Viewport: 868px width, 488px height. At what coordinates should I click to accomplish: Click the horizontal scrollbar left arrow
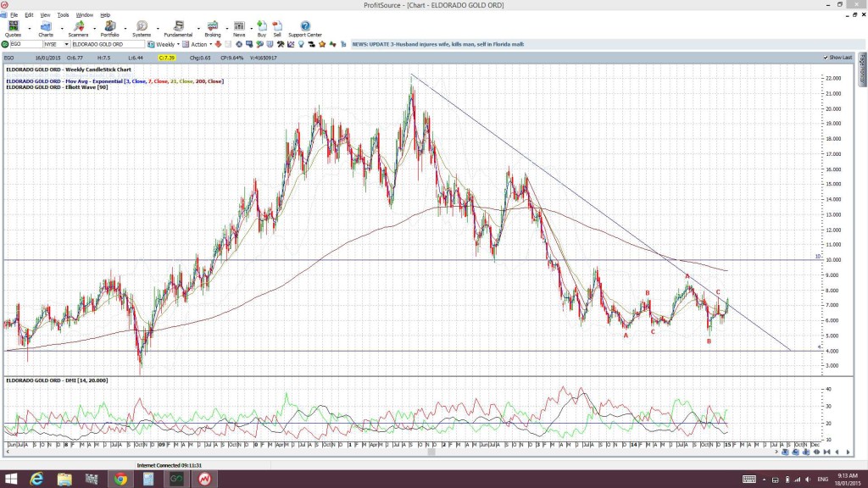[x=7, y=452]
